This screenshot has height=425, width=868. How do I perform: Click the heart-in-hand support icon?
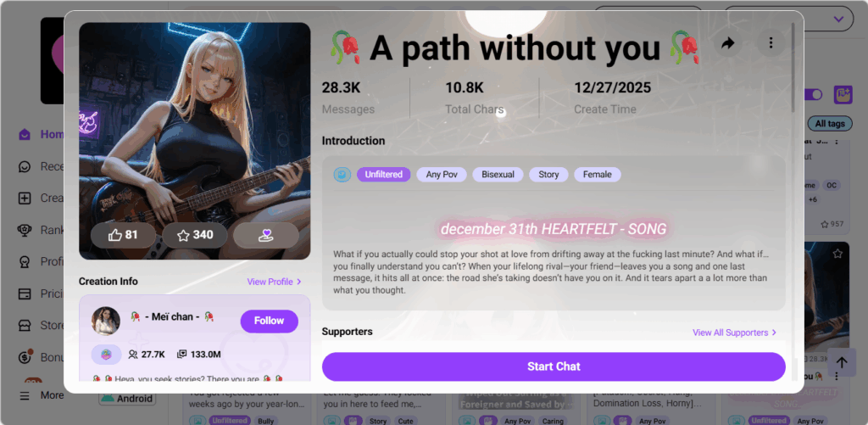(266, 235)
